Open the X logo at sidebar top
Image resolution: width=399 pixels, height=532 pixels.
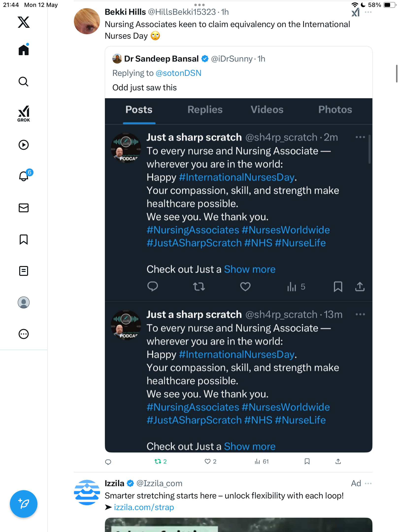click(x=24, y=22)
